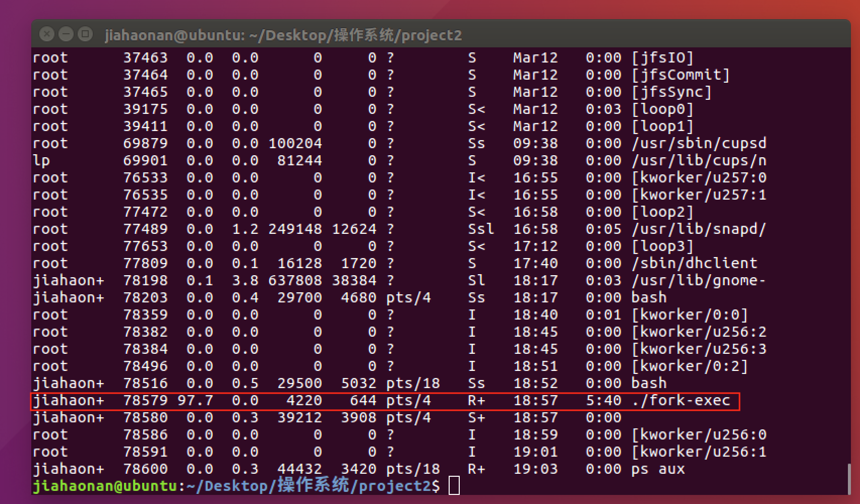
Task: Click RSS value 12624
Action: pyautogui.click(x=354, y=229)
